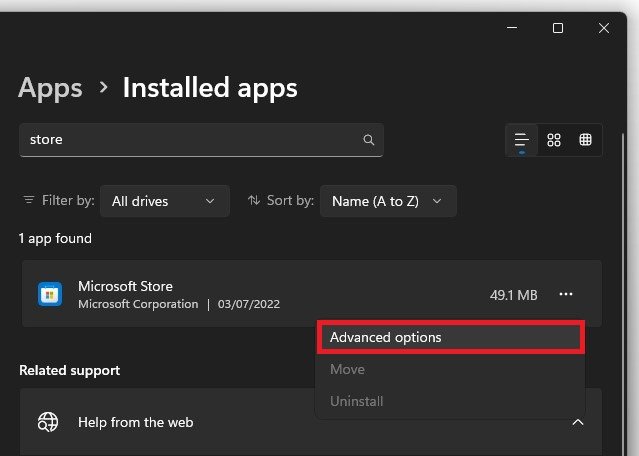This screenshot has height=456, width=639.
Task: Select Advanced options from the context menu
Action: (449, 337)
